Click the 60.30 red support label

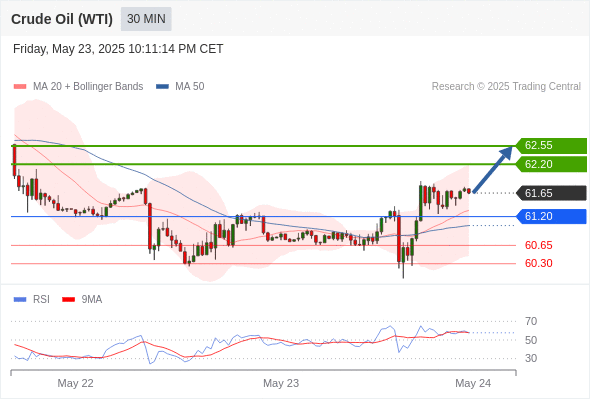tap(538, 263)
